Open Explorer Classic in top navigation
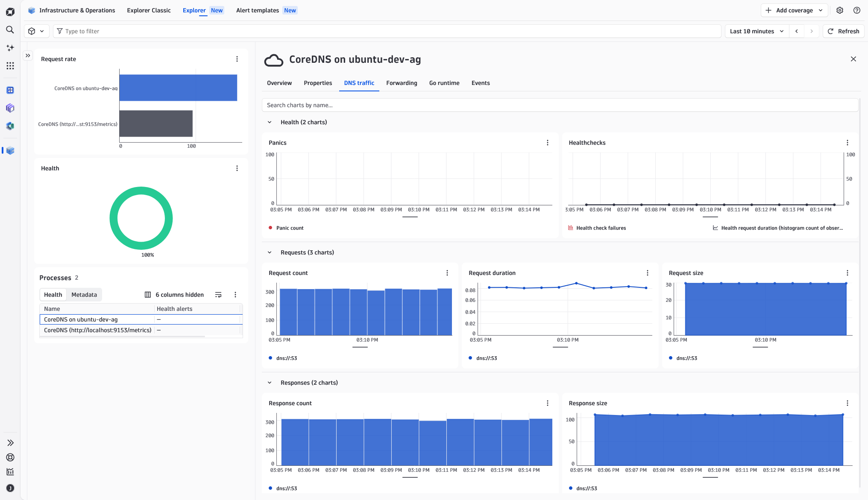Screen dimensions: 868x500 click(x=149, y=10)
